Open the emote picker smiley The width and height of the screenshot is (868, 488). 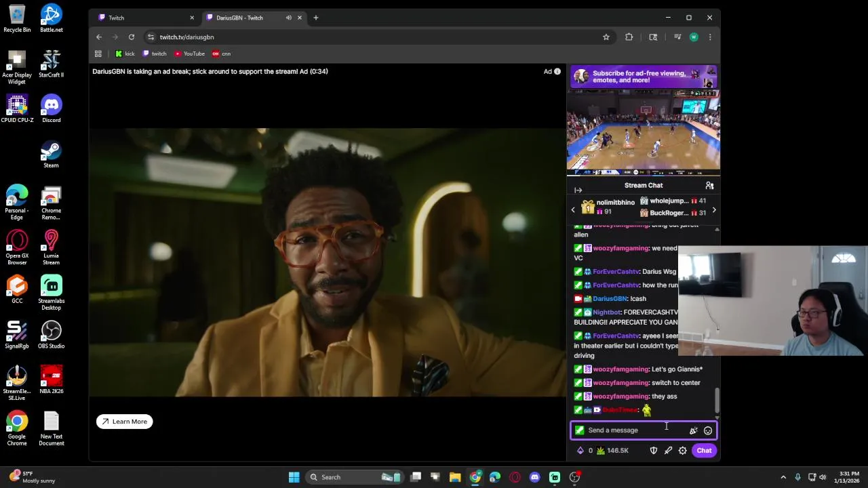(x=708, y=430)
